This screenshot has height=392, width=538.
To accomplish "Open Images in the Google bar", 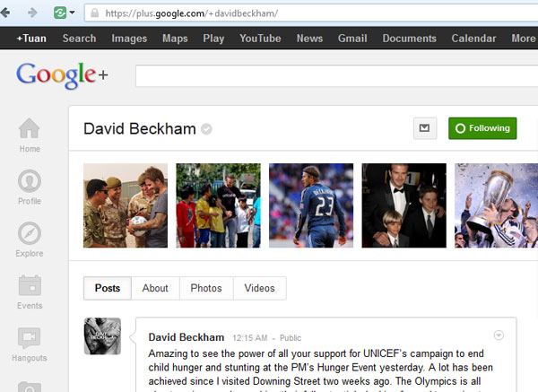I will click(129, 38).
